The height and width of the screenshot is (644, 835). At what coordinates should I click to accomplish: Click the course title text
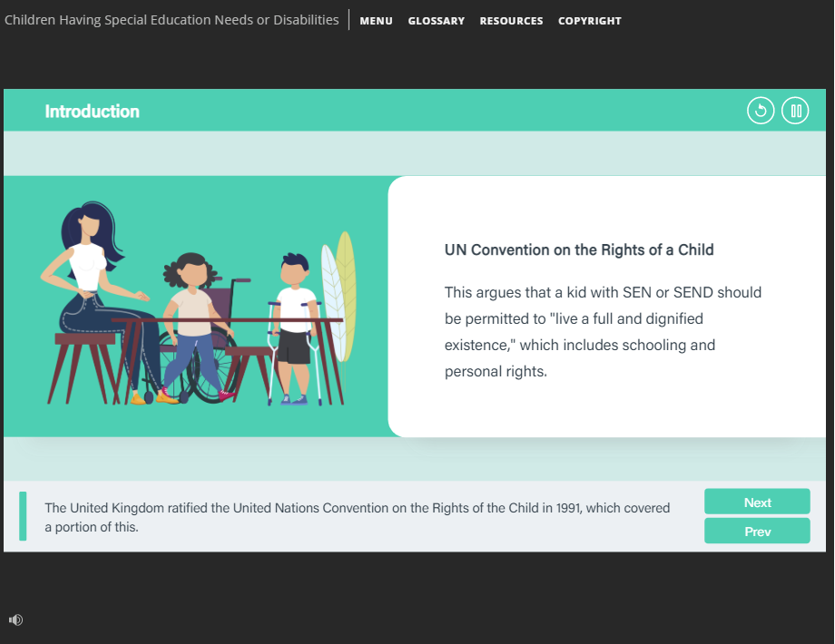tap(172, 20)
